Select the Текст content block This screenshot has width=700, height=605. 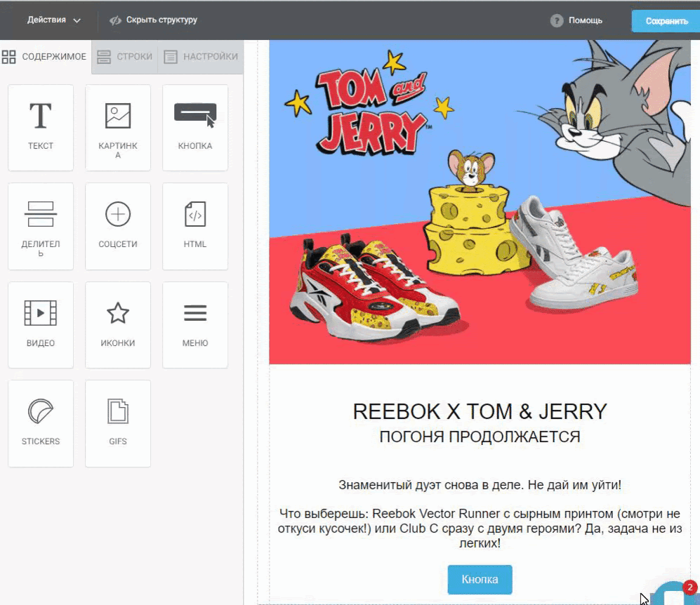41,128
